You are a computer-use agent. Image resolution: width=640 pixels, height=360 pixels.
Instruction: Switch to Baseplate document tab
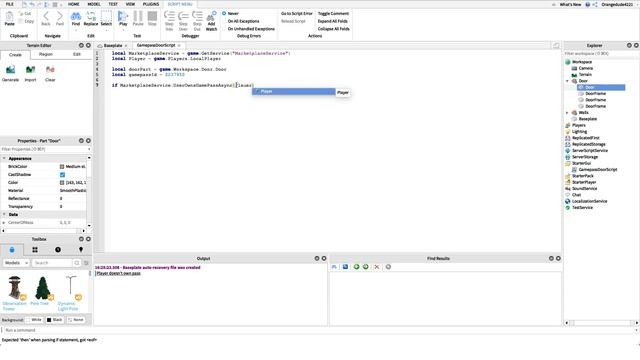click(113, 46)
